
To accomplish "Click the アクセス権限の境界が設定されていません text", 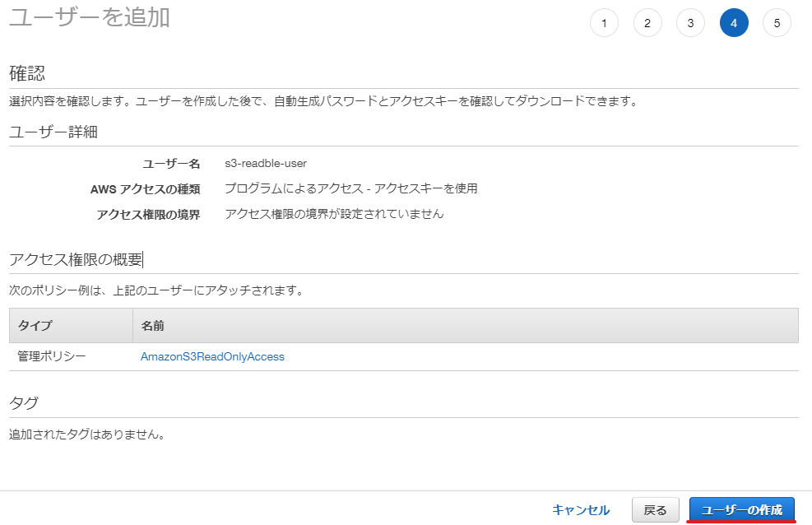I will 334,214.
